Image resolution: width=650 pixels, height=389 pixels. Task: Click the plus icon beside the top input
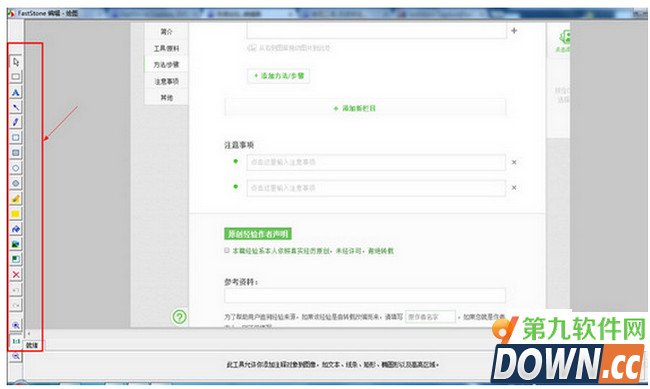(514, 30)
